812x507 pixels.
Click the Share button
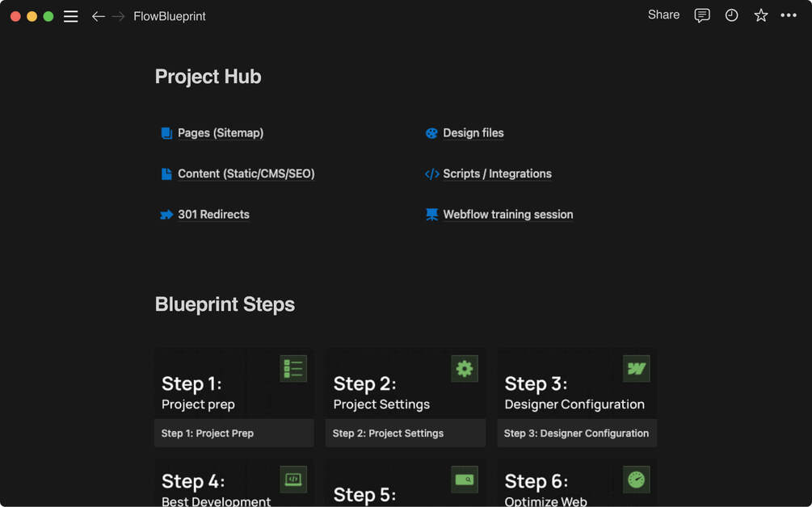pyautogui.click(x=663, y=15)
